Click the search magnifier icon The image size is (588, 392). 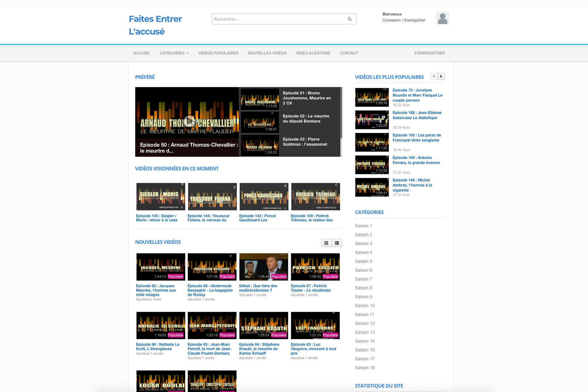pos(350,19)
